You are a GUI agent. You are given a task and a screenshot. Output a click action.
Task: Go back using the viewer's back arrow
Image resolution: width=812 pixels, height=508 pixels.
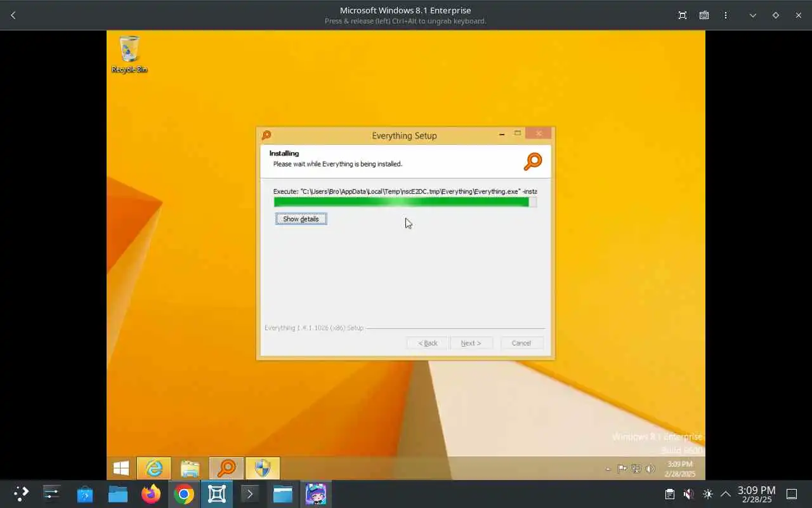click(13, 15)
